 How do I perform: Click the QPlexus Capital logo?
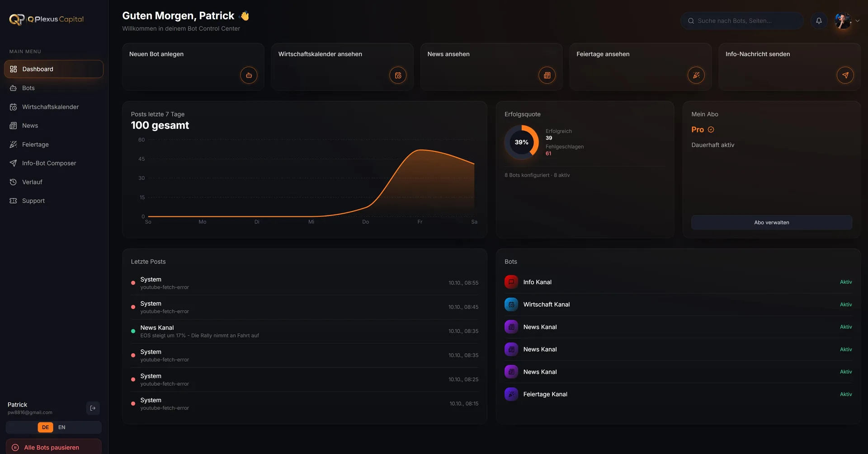[x=46, y=19]
